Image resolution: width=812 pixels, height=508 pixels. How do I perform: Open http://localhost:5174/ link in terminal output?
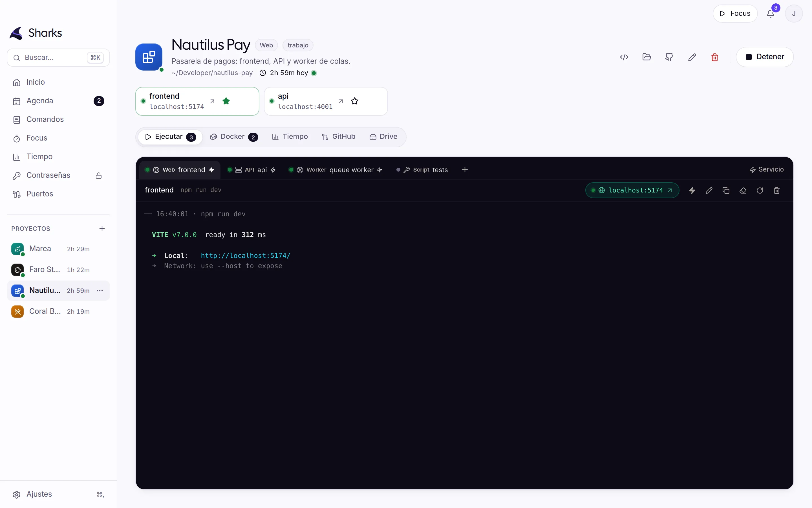(x=246, y=256)
